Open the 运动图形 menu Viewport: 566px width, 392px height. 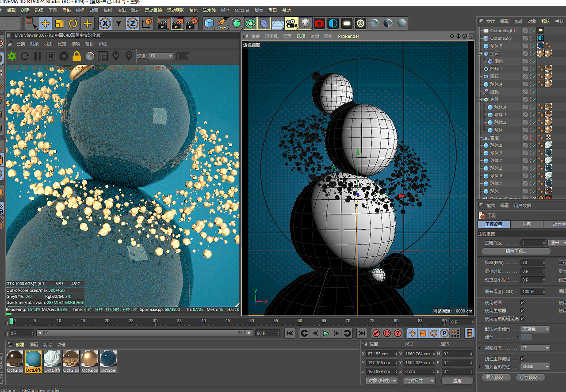176,10
